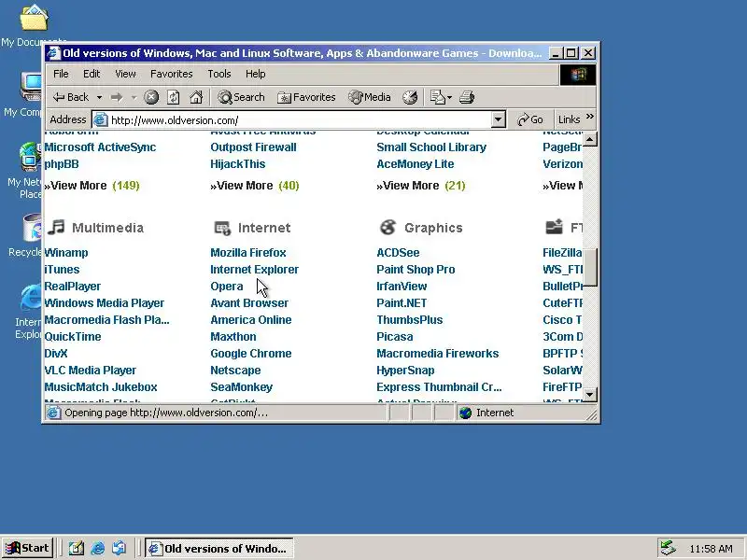
Task: Open the VLC Media Player link
Action: click(90, 370)
